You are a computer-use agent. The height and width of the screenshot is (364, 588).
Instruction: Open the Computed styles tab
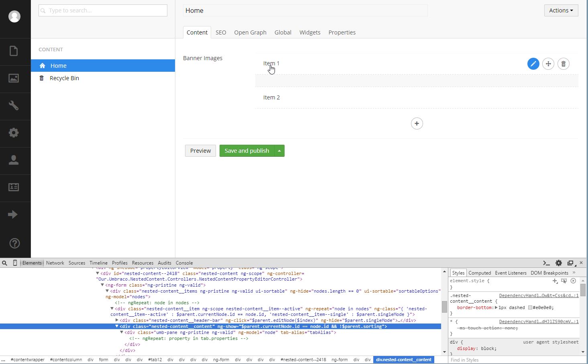[x=480, y=273]
